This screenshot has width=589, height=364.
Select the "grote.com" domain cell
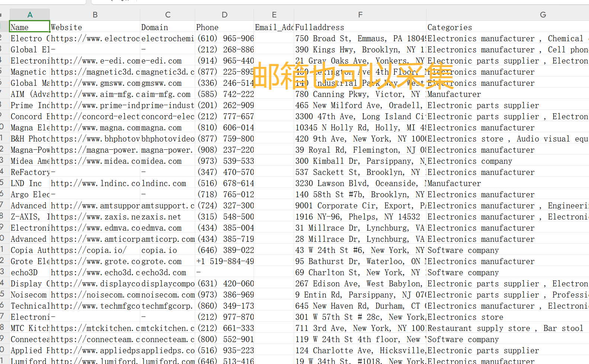[168, 261]
